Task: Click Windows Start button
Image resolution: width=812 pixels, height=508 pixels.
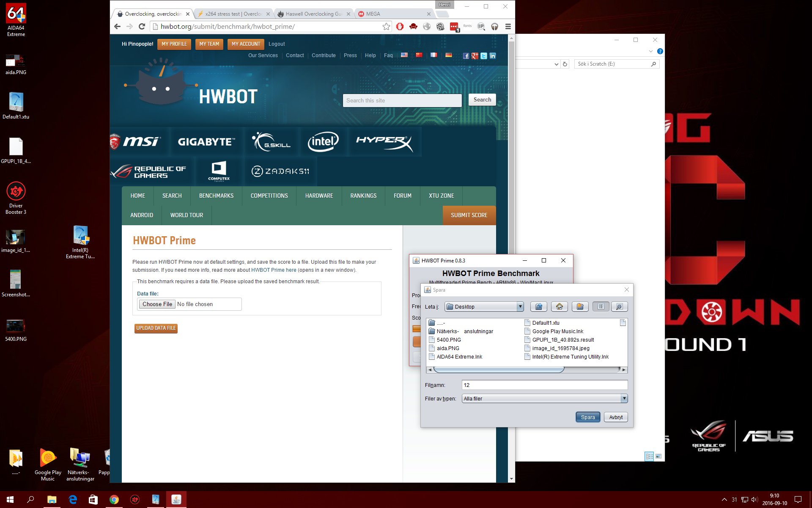Action: point(10,500)
